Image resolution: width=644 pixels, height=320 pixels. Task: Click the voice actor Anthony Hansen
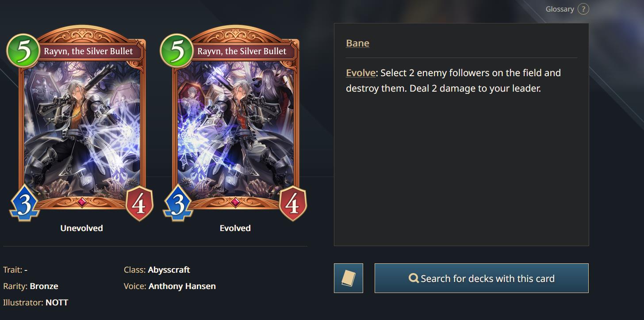[x=182, y=286]
